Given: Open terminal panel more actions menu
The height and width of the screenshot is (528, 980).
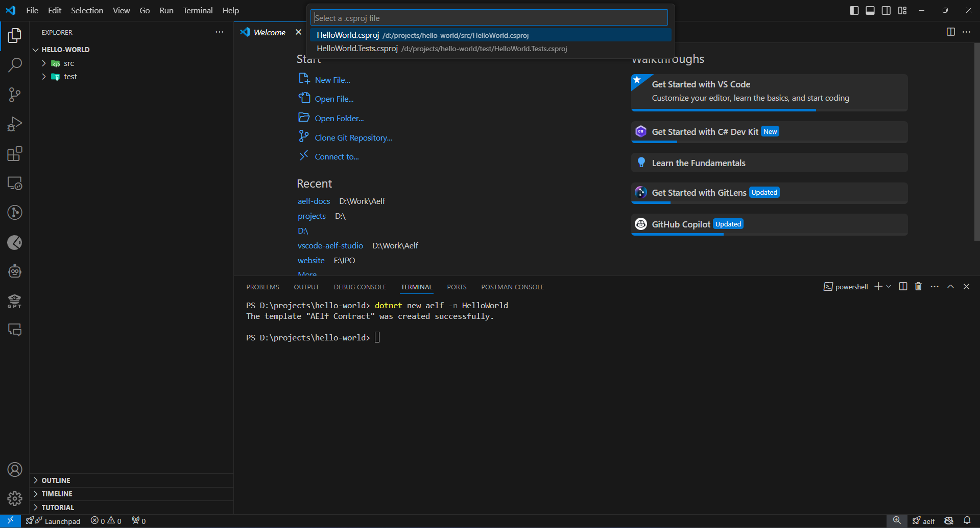Looking at the screenshot, I should 935,287.
